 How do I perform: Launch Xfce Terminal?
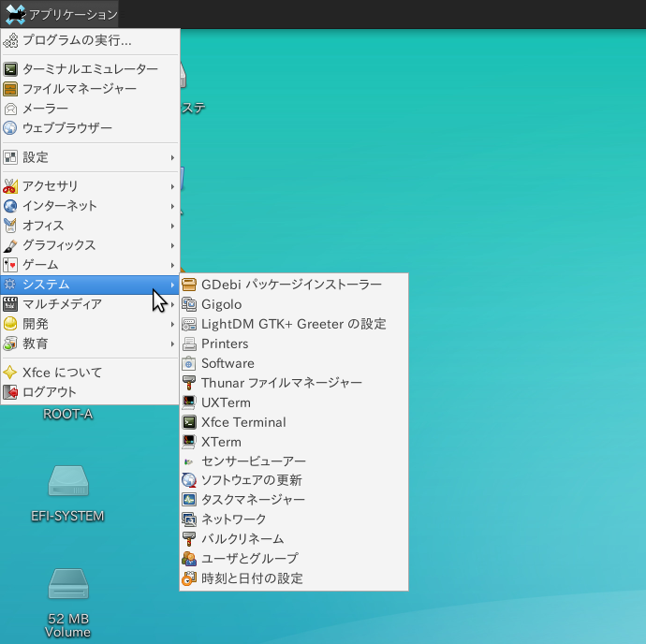(x=294, y=422)
